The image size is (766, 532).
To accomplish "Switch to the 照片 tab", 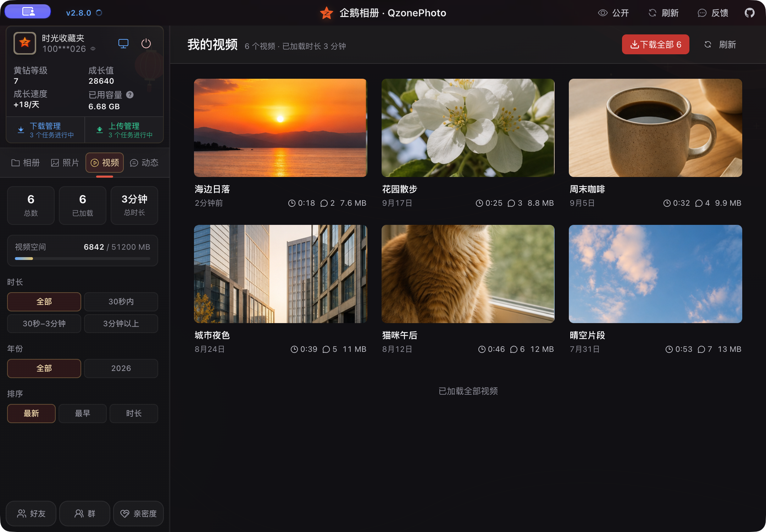I will coord(65,163).
